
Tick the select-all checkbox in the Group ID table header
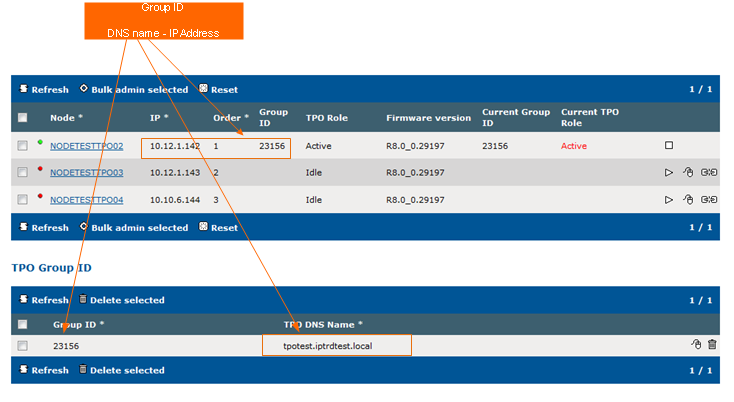22,324
